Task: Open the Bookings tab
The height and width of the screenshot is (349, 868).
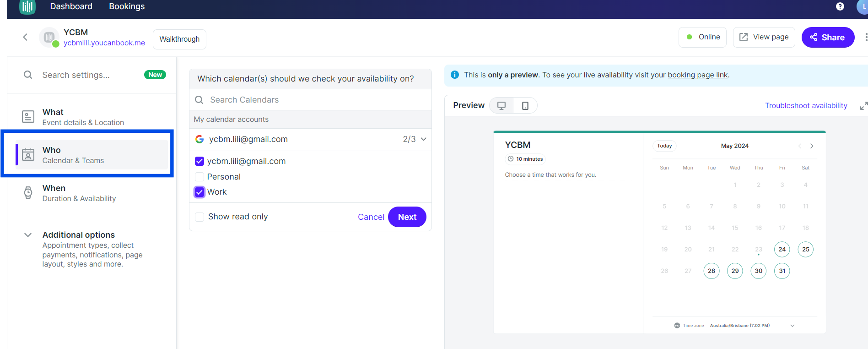Action: (x=127, y=6)
